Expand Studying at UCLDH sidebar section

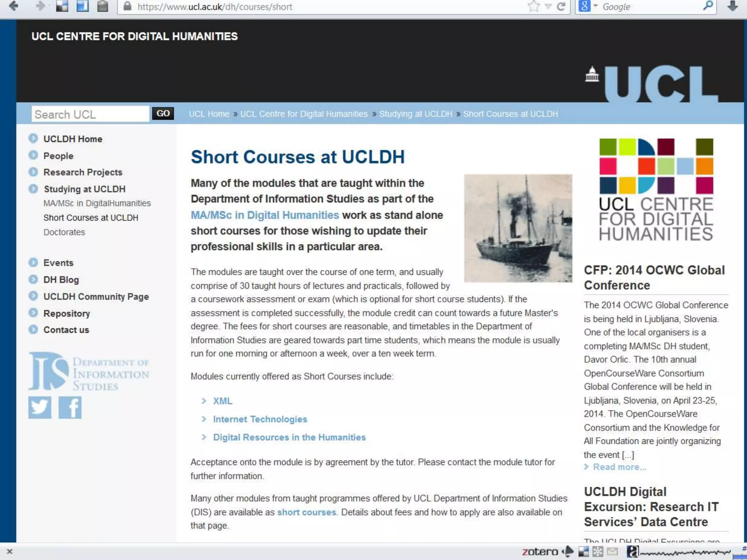coord(84,189)
